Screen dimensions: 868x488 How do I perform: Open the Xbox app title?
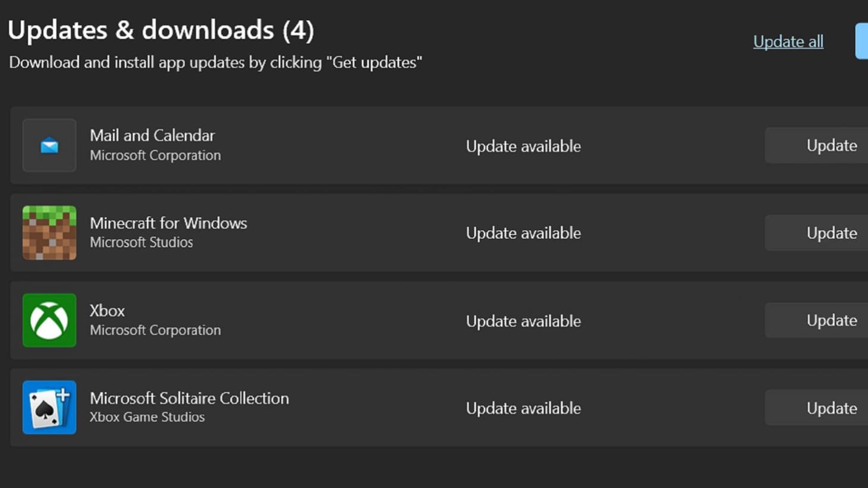(x=107, y=310)
